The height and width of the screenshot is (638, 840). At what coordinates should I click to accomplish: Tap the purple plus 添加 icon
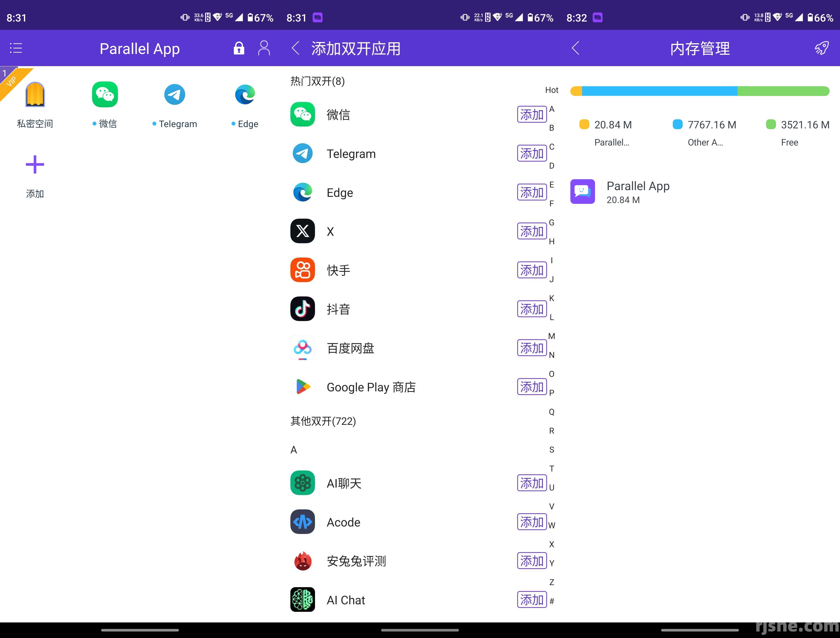[35, 164]
